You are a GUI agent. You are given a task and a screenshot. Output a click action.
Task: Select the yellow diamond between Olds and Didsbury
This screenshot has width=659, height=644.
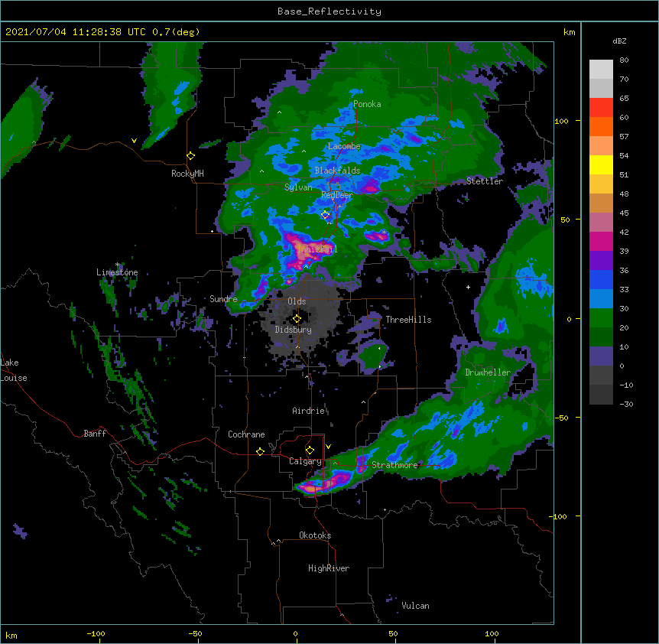[x=297, y=318]
